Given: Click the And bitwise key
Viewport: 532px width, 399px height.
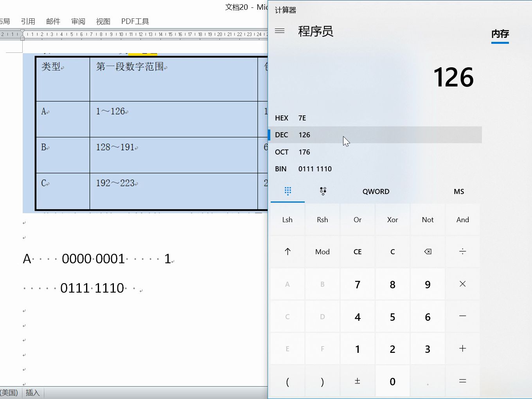Looking at the screenshot, I should pyautogui.click(x=462, y=219).
